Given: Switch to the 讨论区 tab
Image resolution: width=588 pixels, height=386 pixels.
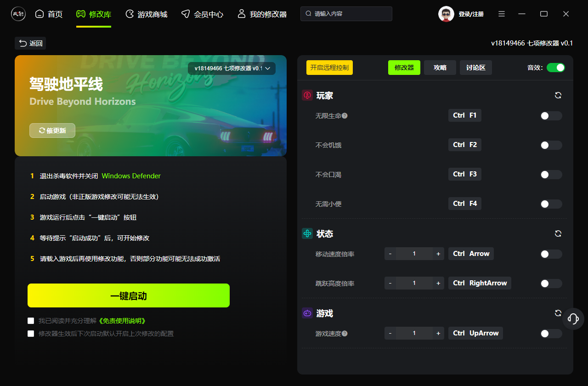Looking at the screenshot, I should coord(476,68).
